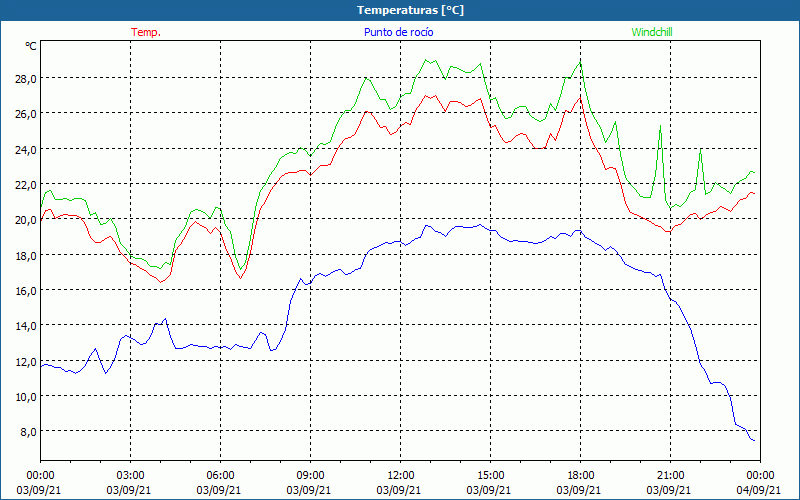
Task: Click the '8,0' y-axis value
Action: point(28,432)
